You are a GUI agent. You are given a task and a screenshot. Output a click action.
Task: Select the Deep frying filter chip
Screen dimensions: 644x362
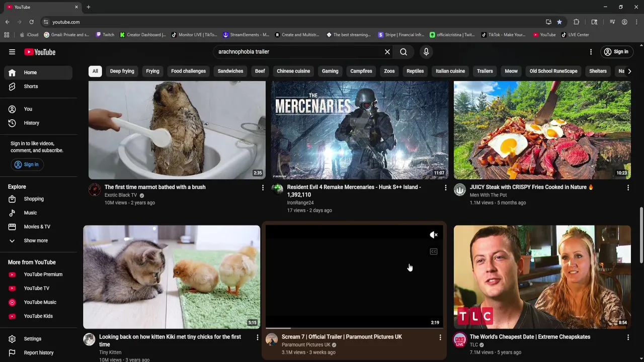pyautogui.click(x=122, y=71)
